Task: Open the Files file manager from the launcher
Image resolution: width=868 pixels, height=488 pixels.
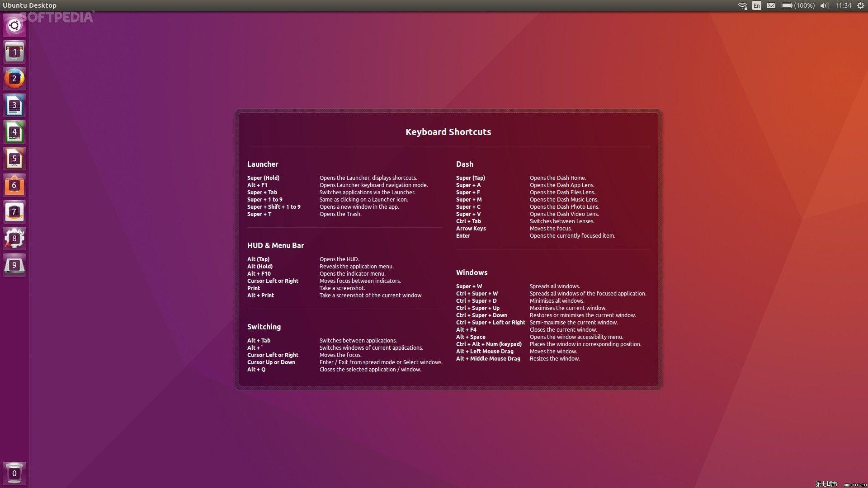Action: coord(14,52)
